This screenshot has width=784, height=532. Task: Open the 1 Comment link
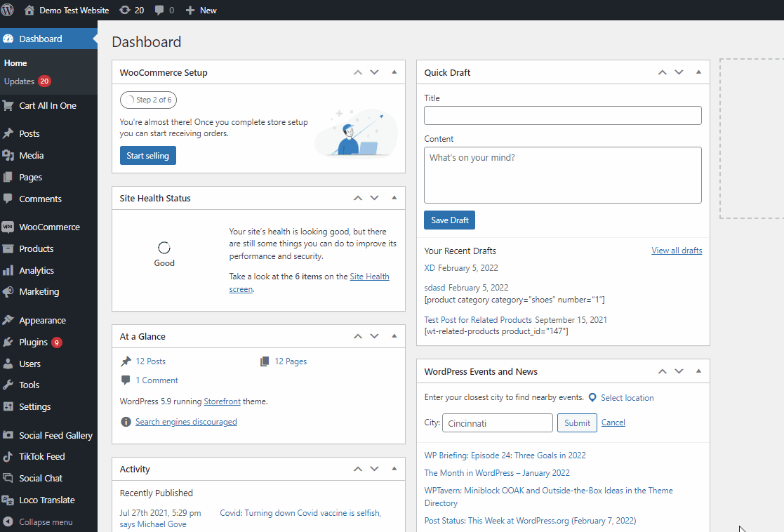click(x=157, y=380)
